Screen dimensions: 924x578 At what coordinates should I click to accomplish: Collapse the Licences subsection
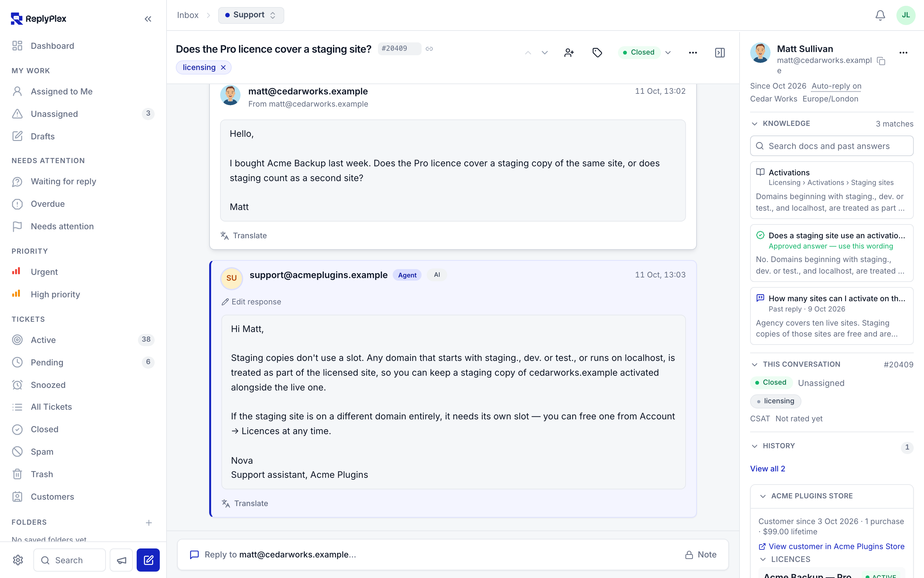coord(785,559)
